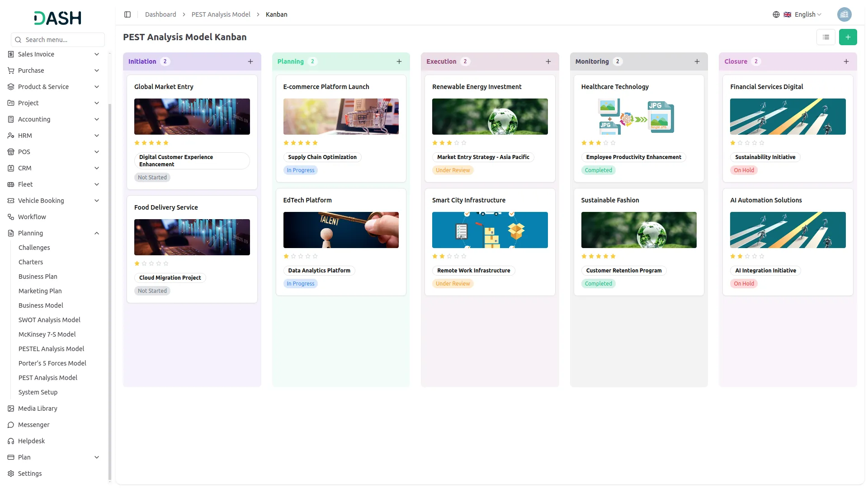Screen dimensions: 868x488
Task: Click the green add new button
Action: [x=848, y=37]
